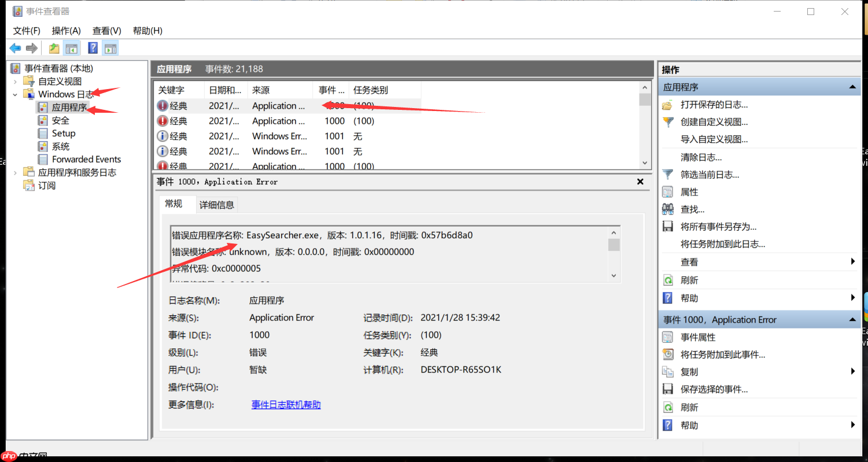Click the 创建自定义视图 funnel icon
The image size is (868, 462).
click(x=668, y=122)
